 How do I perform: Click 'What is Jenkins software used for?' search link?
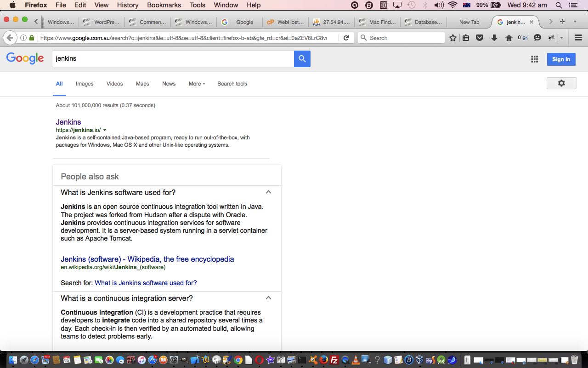pos(146,283)
